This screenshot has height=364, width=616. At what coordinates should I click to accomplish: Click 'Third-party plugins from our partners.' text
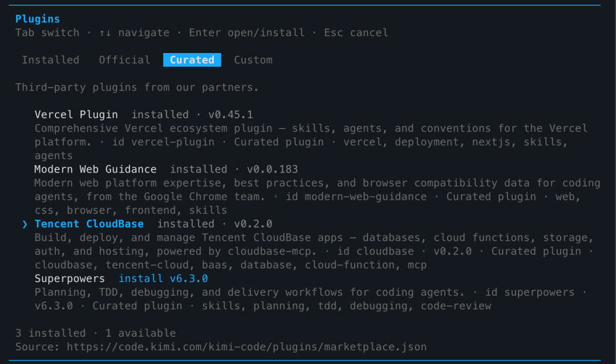point(137,87)
